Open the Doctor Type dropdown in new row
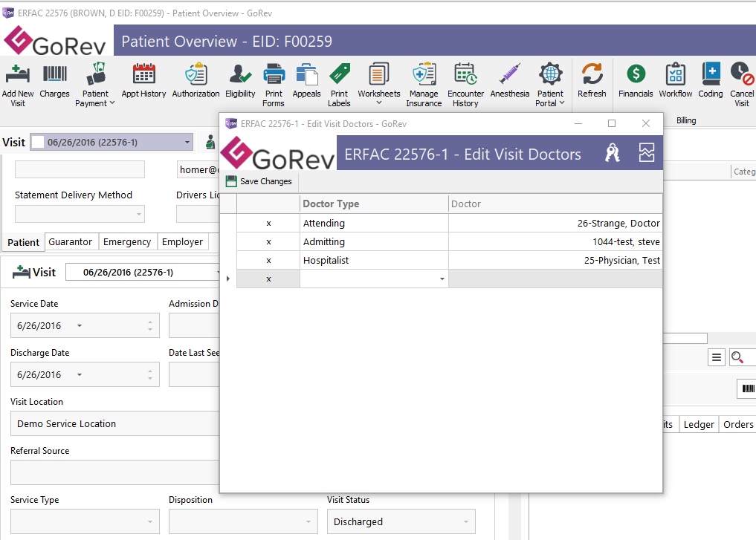This screenshot has width=756, height=540. point(442,279)
